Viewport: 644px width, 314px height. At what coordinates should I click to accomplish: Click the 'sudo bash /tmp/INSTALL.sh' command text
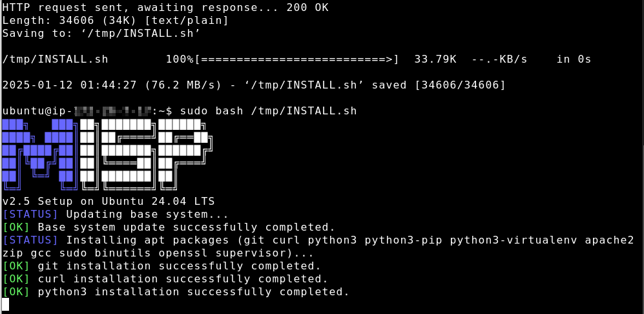(x=268, y=111)
